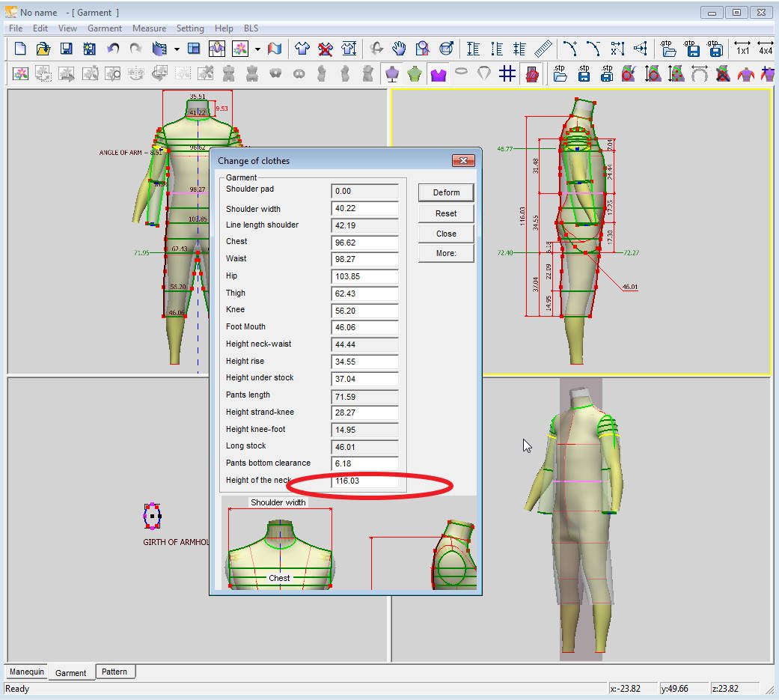Click the Save floppy disk icon
The height and width of the screenshot is (700, 779).
click(x=67, y=49)
